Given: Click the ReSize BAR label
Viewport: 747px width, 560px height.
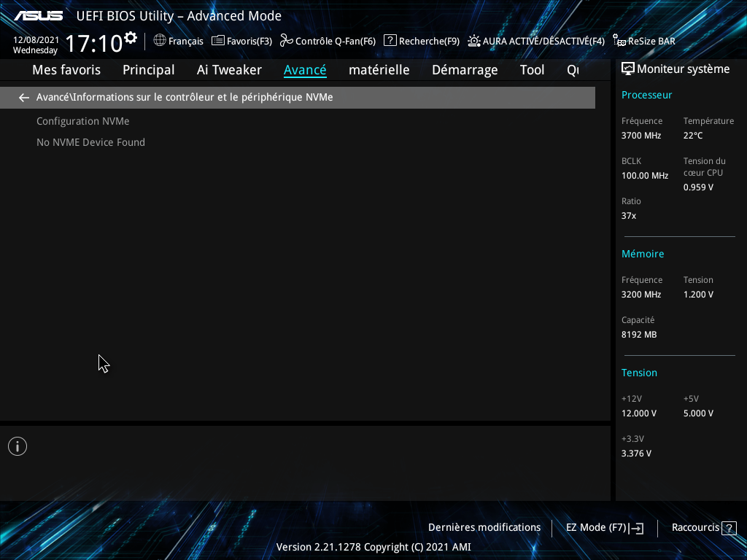Looking at the screenshot, I should (x=651, y=41).
